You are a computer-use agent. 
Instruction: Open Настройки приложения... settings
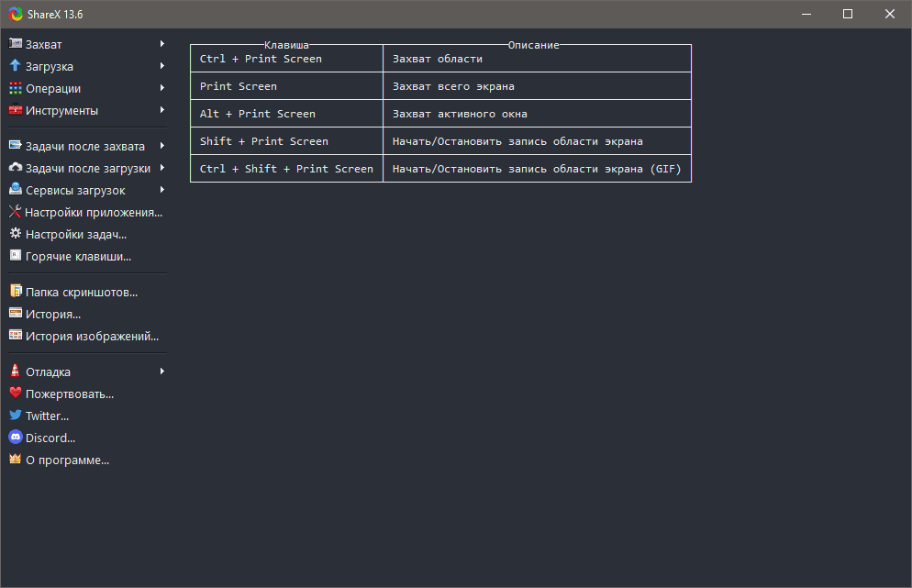87,212
